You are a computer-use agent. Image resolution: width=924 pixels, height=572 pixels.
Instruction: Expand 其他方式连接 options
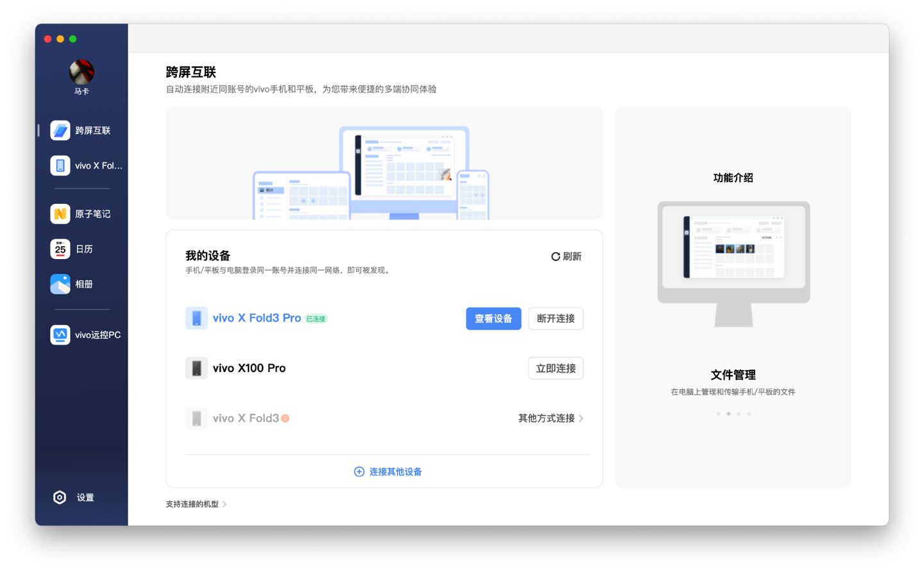coord(551,418)
